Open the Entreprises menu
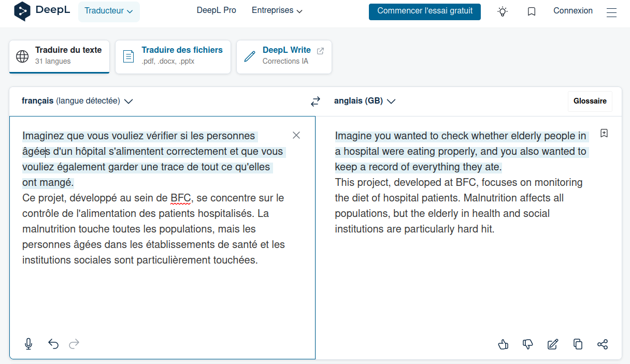This screenshot has height=364, width=630. tap(277, 10)
